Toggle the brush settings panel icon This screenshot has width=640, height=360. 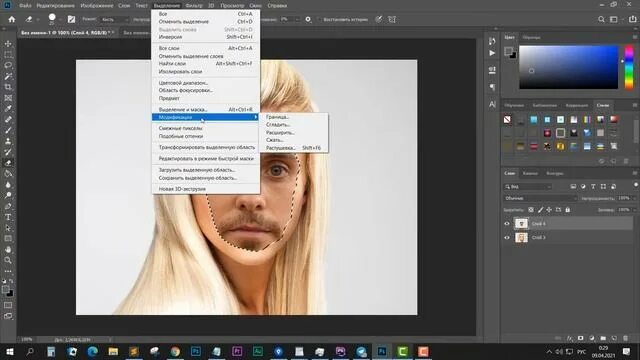point(71,19)
